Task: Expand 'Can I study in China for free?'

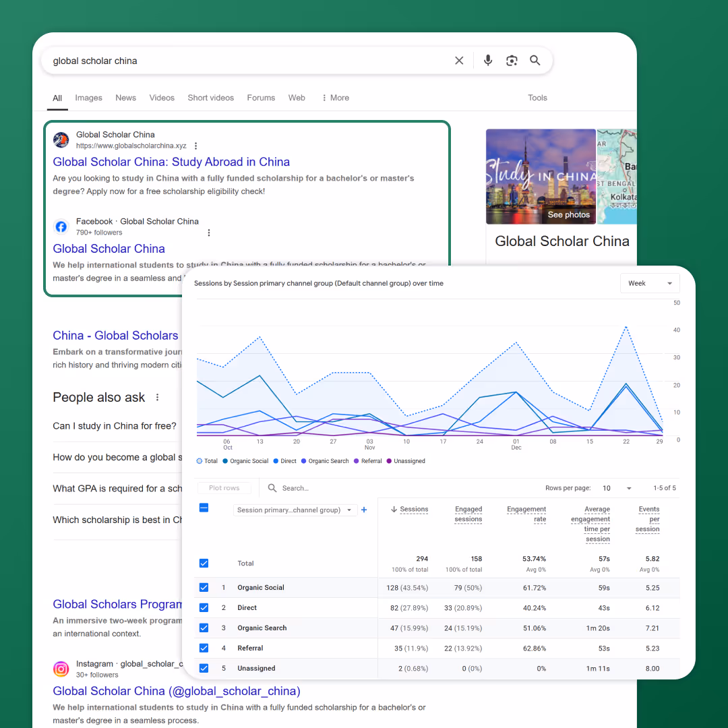Action: pyautogui.click(x=115, y=426)
